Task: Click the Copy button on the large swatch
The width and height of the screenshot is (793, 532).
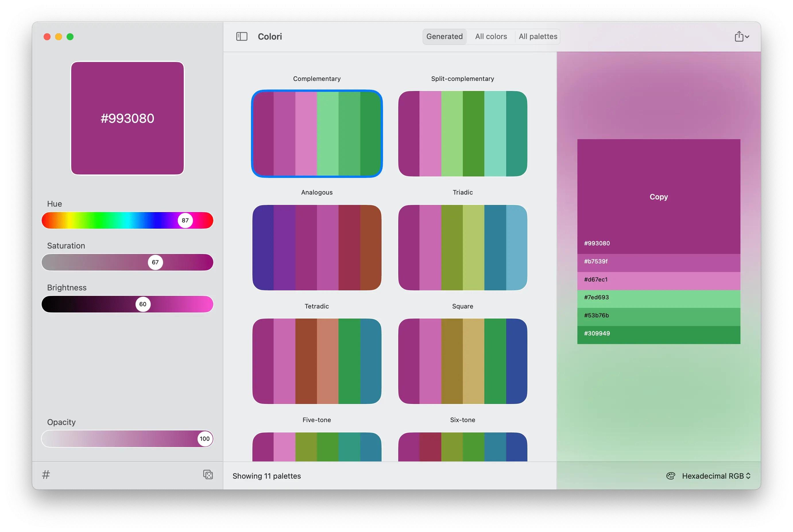Action: pos(658,197)
